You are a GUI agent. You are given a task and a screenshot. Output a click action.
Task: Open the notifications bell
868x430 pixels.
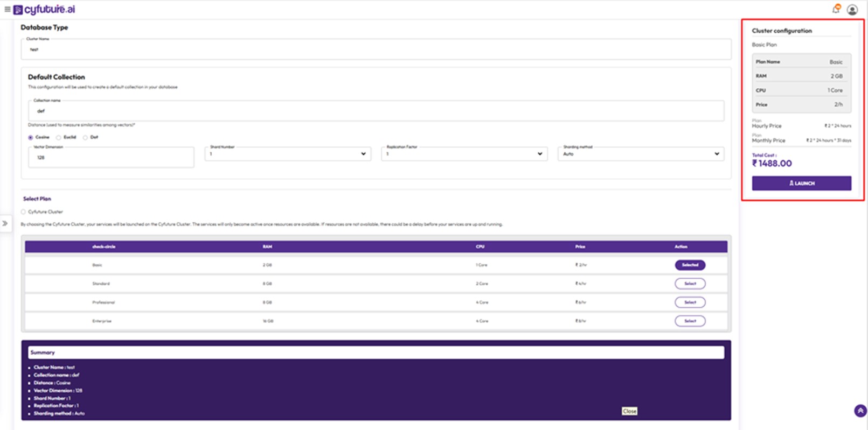[x=836, y=9]
